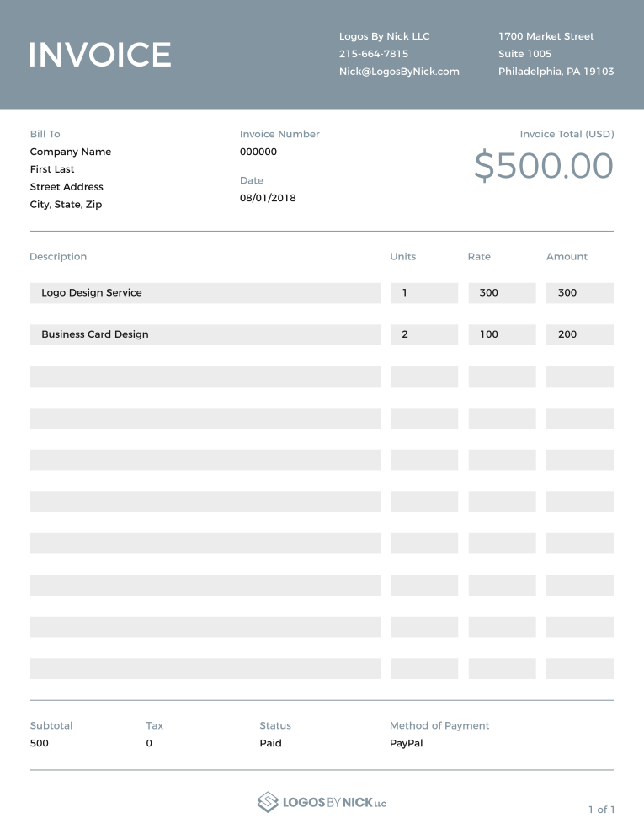Click the phone number 215-664-7815
Screen dimensions: 644x834
[374, 54]
